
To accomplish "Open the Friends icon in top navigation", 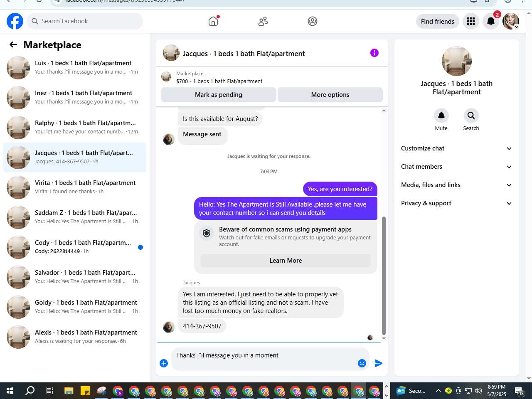I will [x=263, y=21].
